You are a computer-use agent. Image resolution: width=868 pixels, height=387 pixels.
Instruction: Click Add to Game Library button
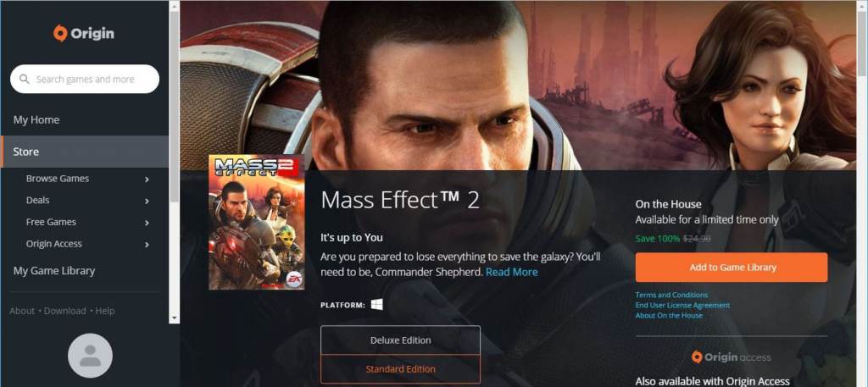click(x=732, y=267)
